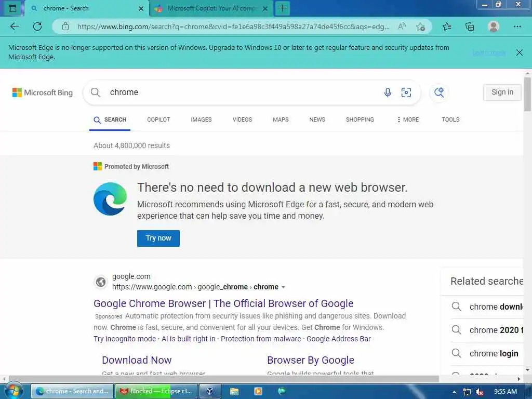This screenshot has height=399, width=532.
Task: Switch to VIDEOS results
Action: tap(242, 120)
